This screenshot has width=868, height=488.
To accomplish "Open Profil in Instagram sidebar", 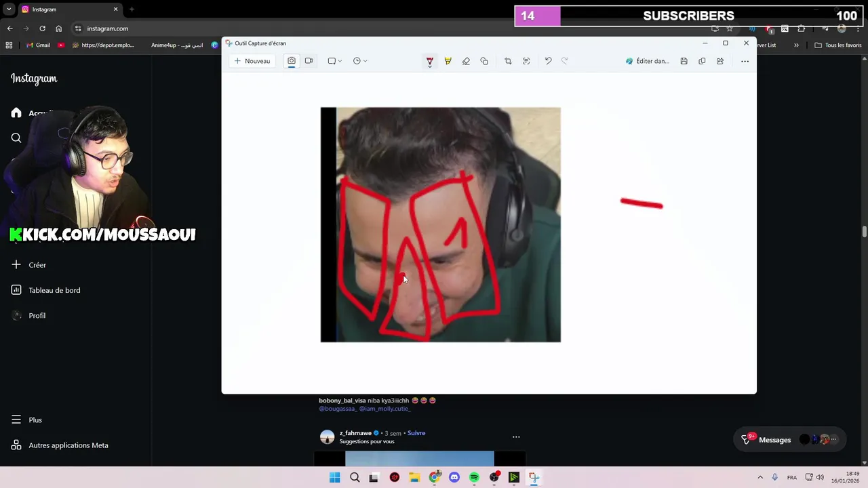I will pos(29,316).
